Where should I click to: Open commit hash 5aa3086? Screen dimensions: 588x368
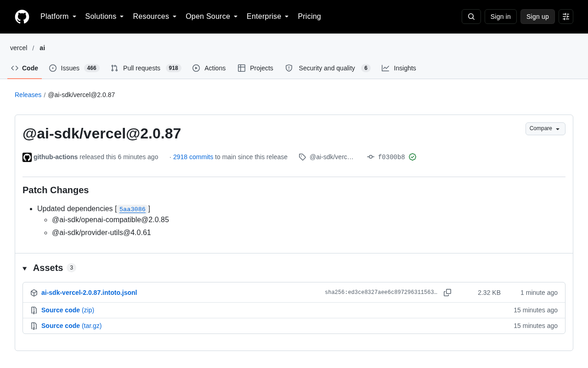(132, 209)
